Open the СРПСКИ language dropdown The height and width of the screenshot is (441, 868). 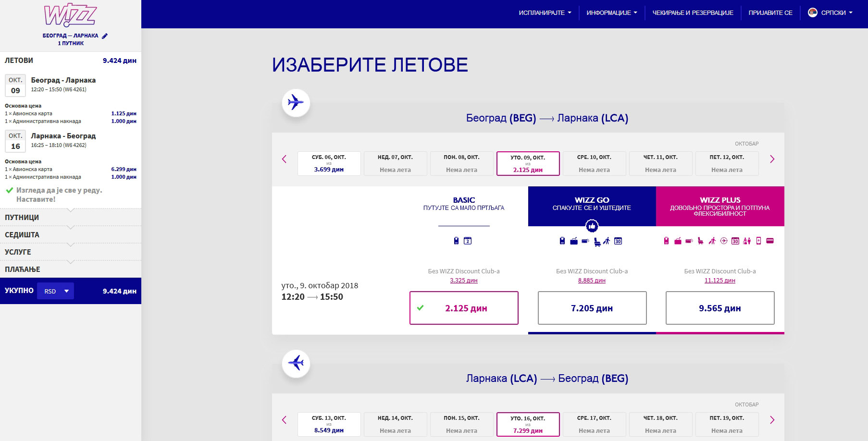click(837, 13)
